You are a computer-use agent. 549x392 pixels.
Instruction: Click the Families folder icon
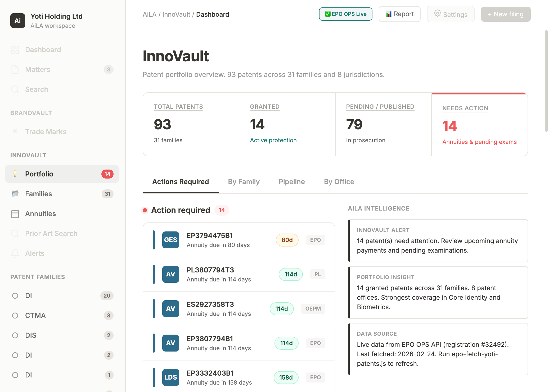[15, 194]
